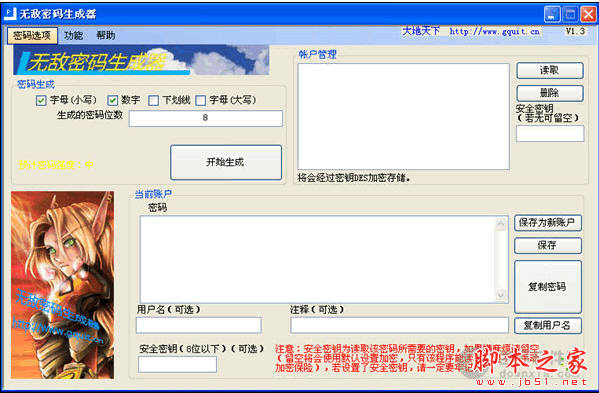Click the 安全密钥(若无可留空) input field
This screenshot has height=393, width=599.
[550, 134]
